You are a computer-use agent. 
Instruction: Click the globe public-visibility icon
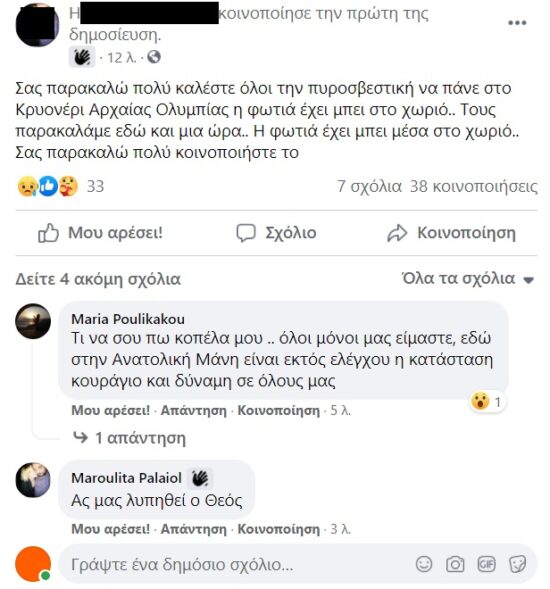[x=154, y=57]
